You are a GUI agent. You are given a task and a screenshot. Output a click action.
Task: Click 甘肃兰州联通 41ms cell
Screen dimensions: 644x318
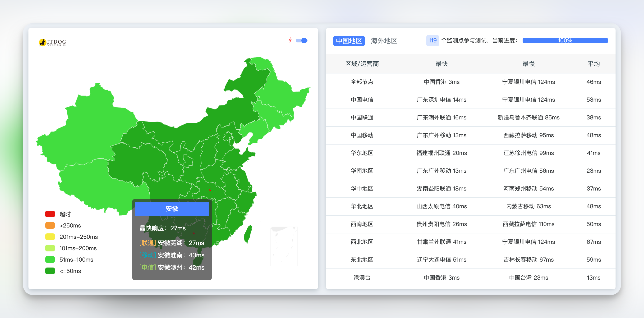click(442, 242)
